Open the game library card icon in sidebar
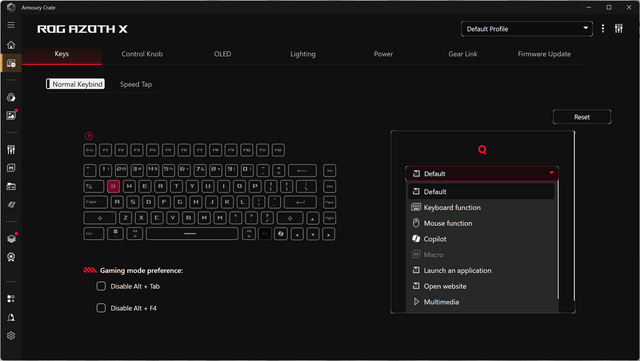Viewport: 640px width, 361px height. 11,187
